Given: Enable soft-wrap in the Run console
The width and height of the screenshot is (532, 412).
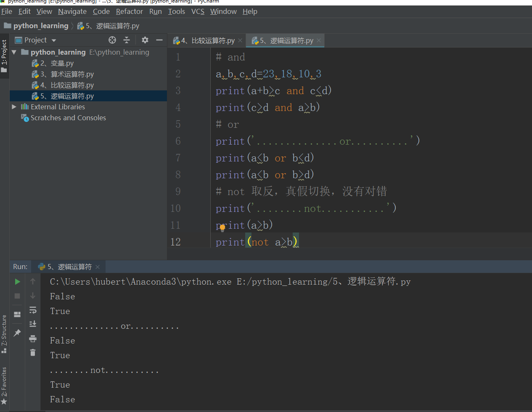Looking at the screenshot, I should (33, 310).
